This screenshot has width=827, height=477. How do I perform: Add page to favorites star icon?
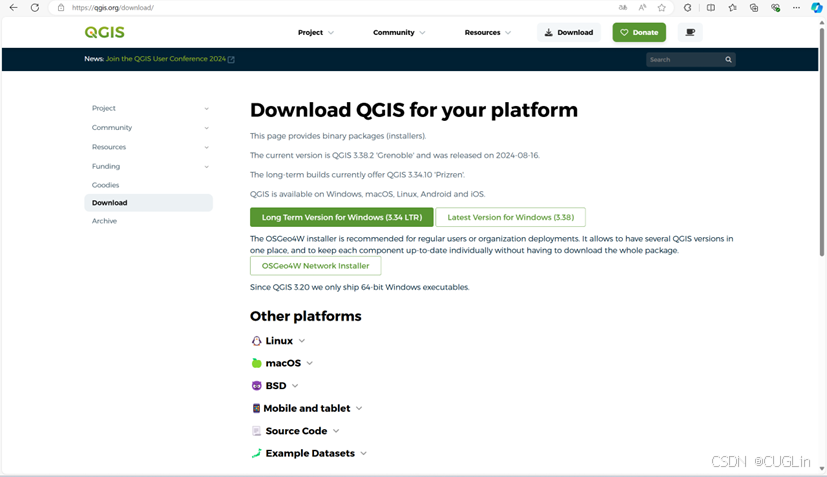[661, 7]
